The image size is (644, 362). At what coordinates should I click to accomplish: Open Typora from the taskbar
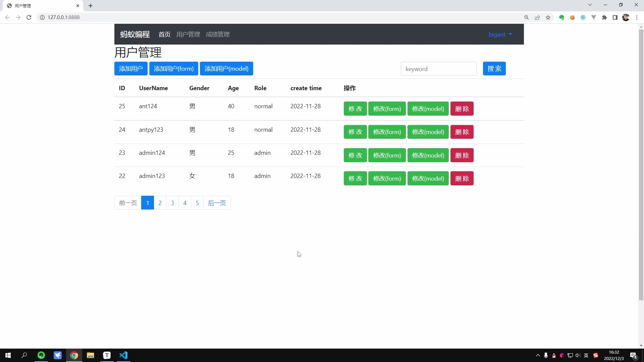pyautogui.click(x=107, y=355)
